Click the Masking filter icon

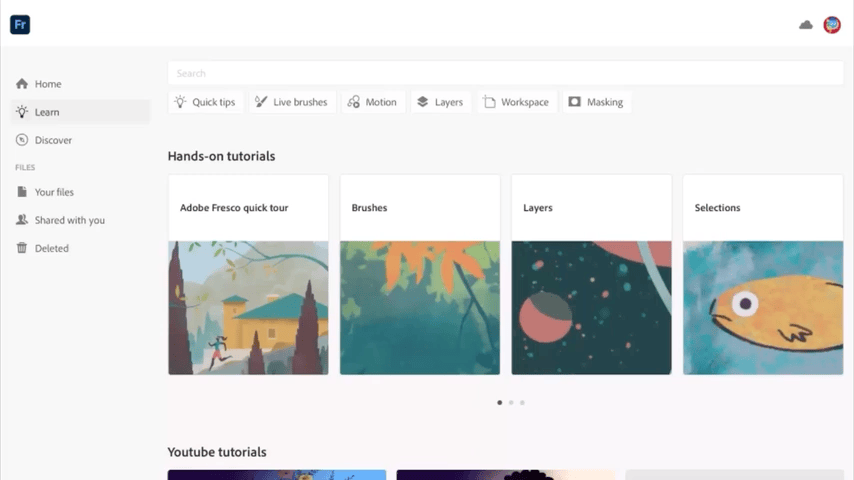575,102
